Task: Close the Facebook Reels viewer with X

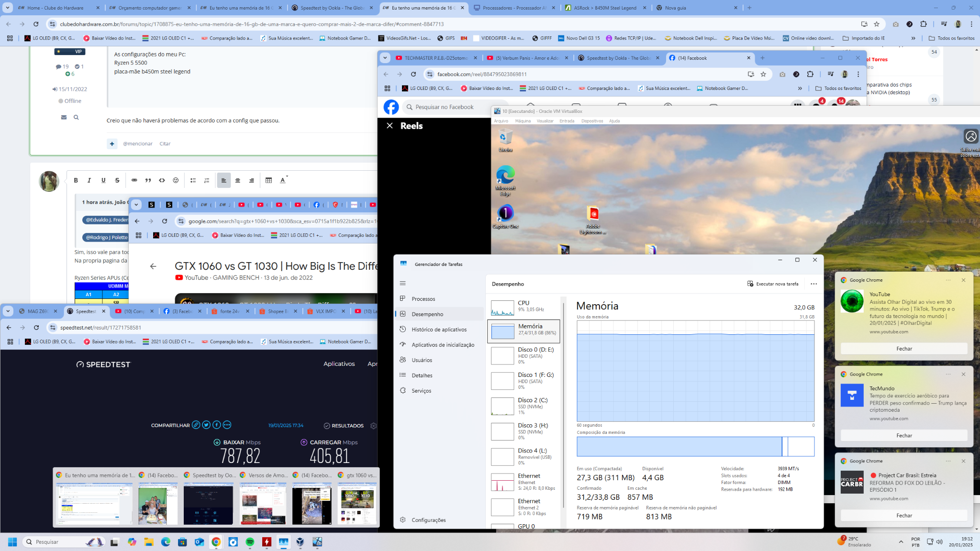Action: click(x=390, y=126)
